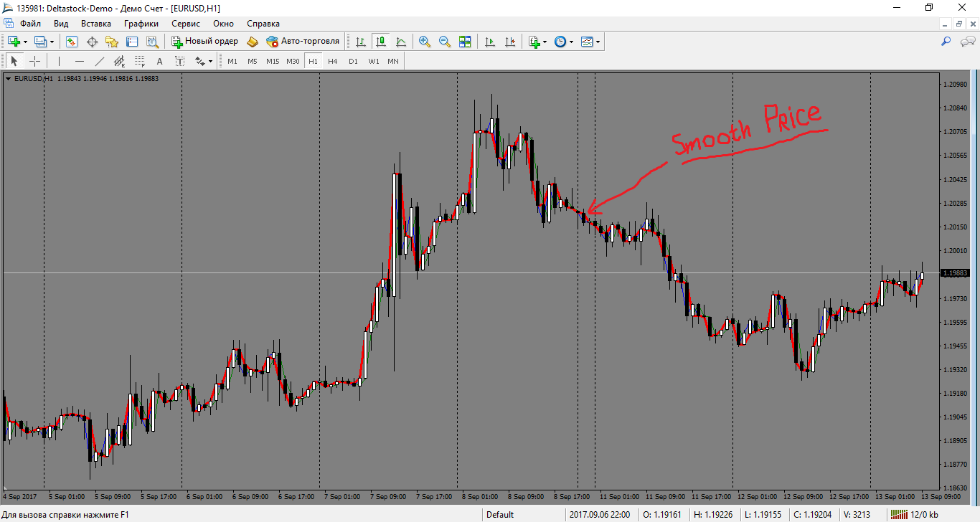This screenshot has width=980, height=522.
Task: Select trendline drawing tool
Action: (100, 61)
